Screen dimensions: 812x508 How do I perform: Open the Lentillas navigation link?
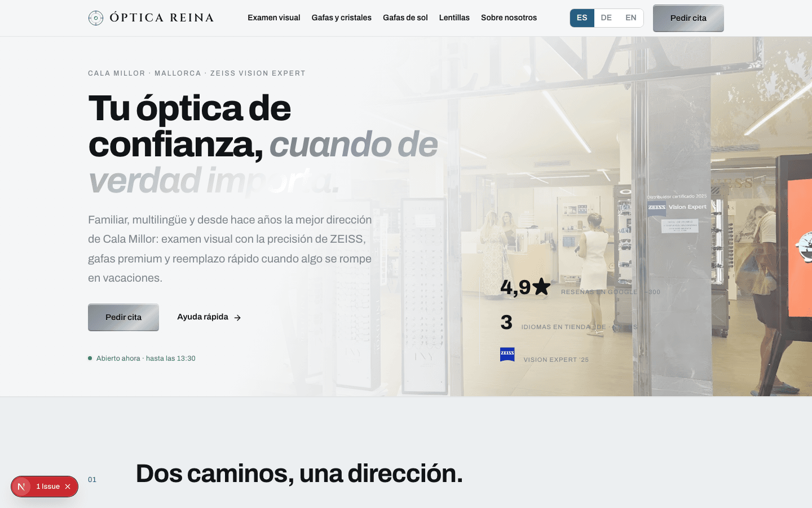tap(454, 18)
